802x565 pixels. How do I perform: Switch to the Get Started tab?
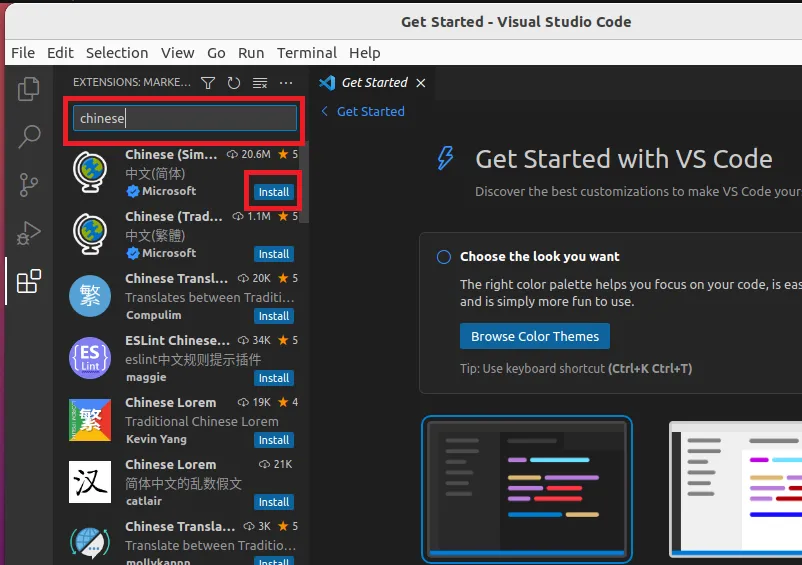coord(374,82)
